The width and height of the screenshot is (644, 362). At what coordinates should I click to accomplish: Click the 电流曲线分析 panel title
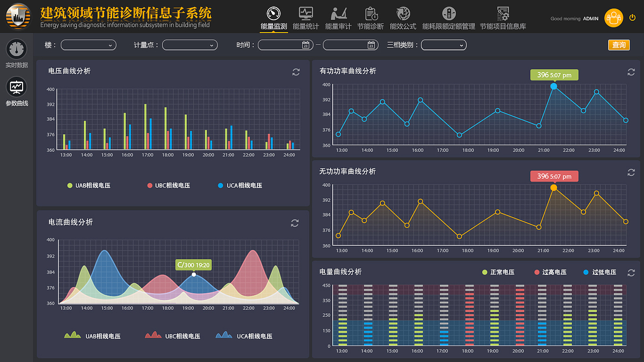(70, 222)
